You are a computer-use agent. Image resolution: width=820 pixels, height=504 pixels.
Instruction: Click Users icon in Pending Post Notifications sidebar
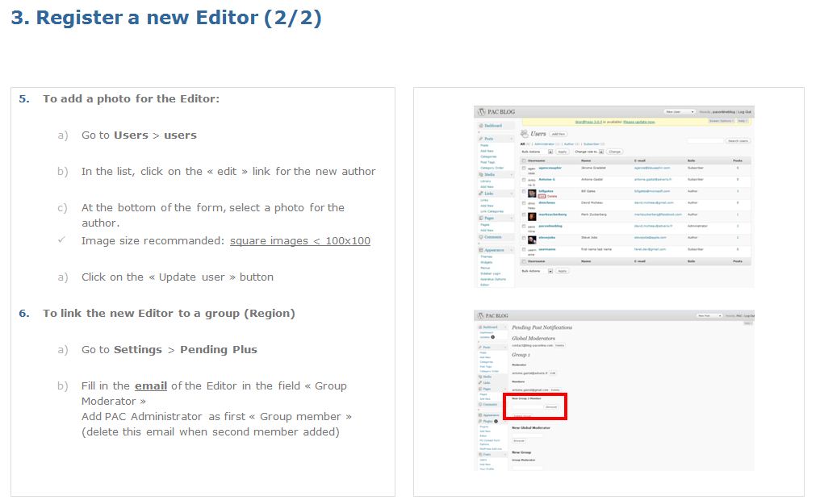click(x=480, y=454)
